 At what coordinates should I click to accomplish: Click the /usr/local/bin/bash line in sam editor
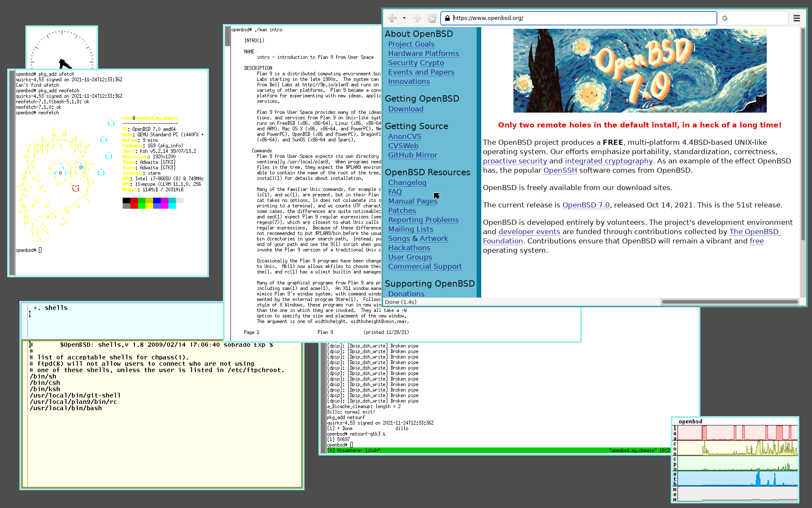pyautogui.click(x=66, y=408)
